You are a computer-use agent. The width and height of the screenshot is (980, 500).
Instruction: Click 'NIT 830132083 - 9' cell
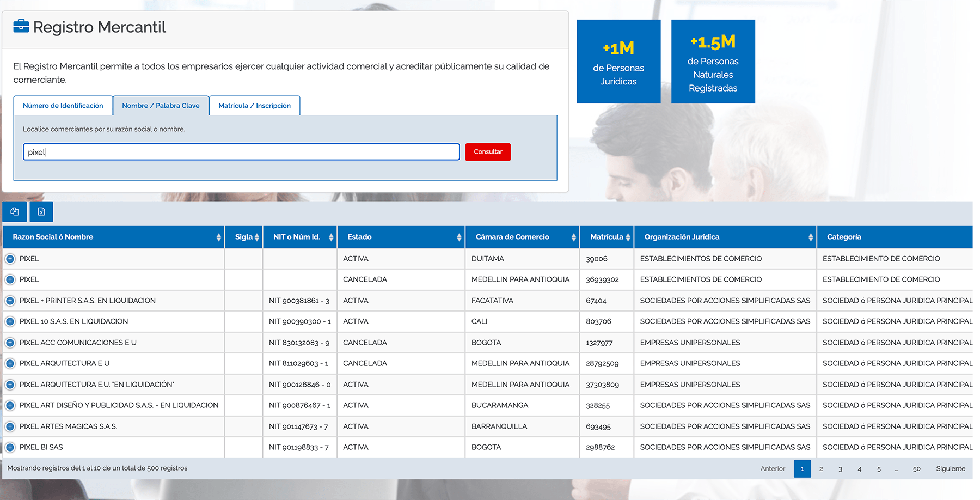pos(299,343)
